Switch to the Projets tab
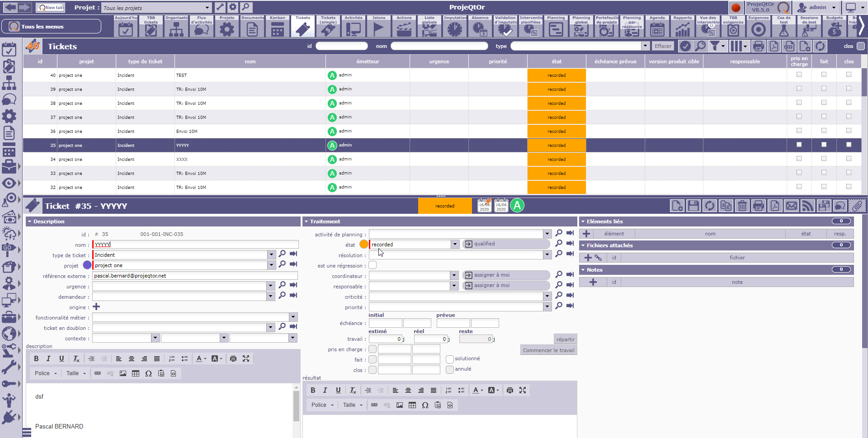 pyautogui.click(x=226, y=26)
